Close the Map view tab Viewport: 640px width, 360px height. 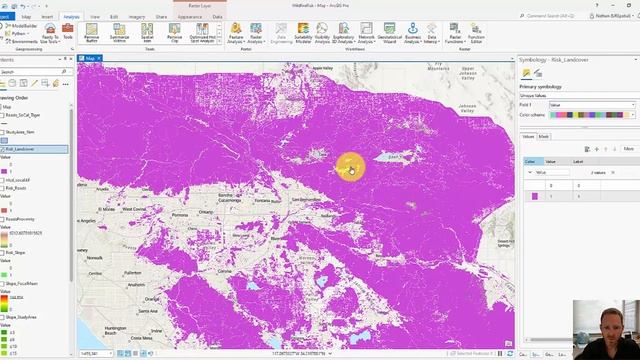click(x=99, y=58)
